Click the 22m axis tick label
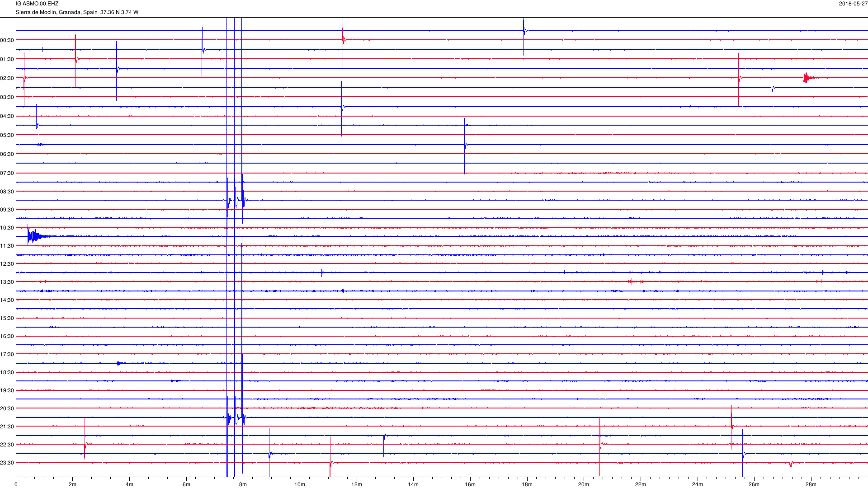The width and height of the screenshot is (868, 488). (x=641, y=484)
